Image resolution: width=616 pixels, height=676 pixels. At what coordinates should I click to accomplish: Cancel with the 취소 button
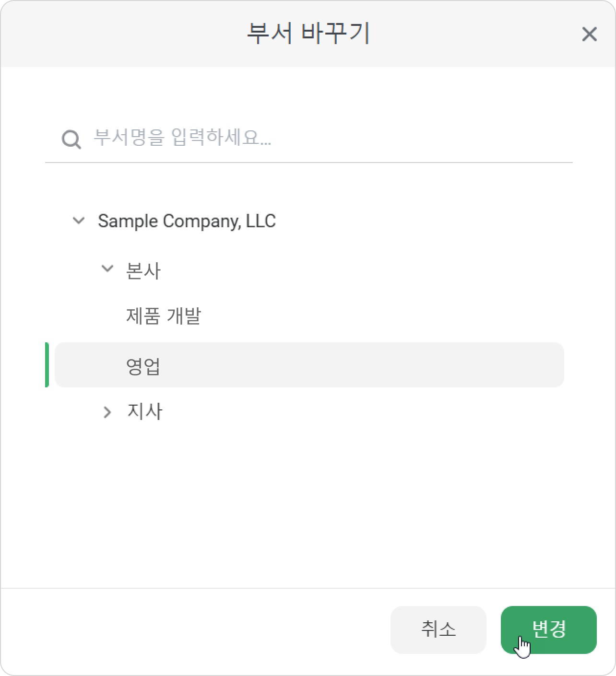point(438,630)
